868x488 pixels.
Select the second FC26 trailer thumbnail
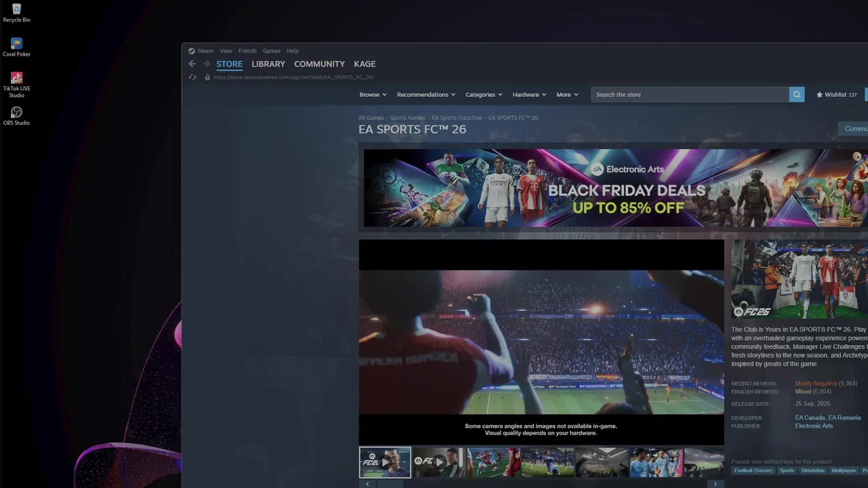point(439,462)
